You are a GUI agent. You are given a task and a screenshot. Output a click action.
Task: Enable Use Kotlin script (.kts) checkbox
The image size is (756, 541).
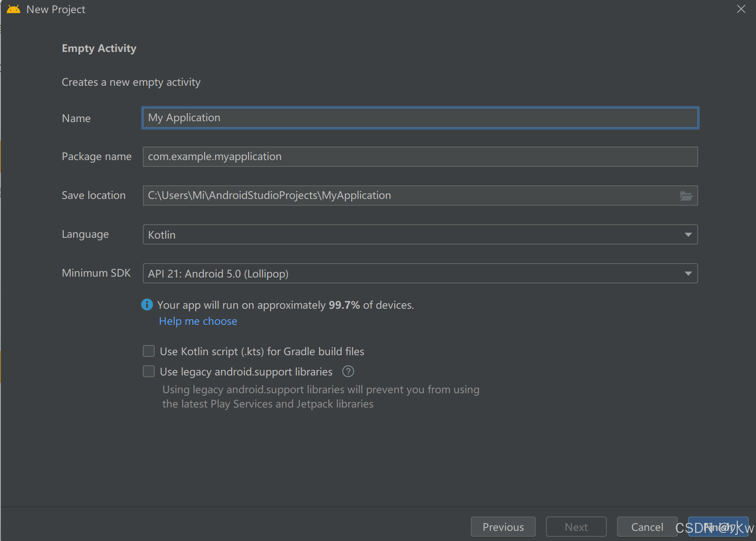click(x=149, y=351)
